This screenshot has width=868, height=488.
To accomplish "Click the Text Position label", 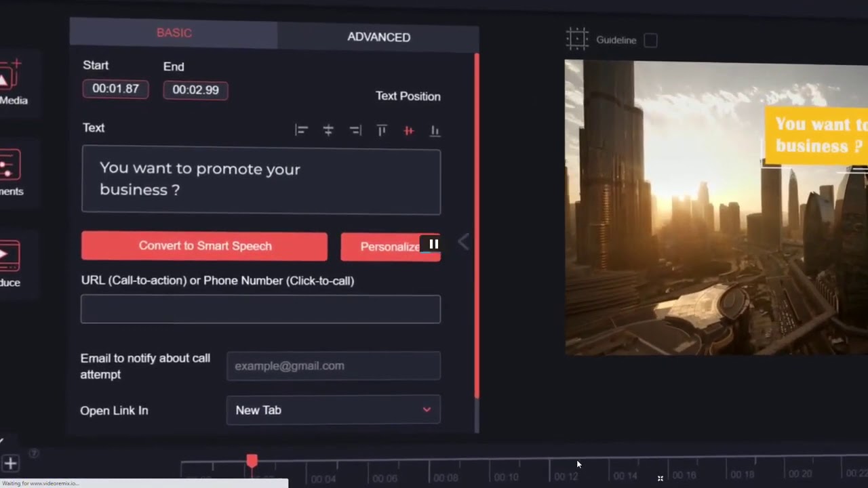I will pos(408,96).
